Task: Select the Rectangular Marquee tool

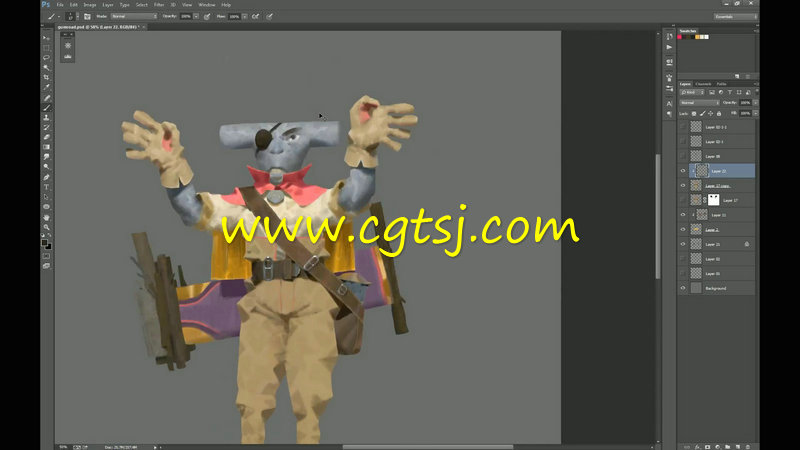Action: click(x=46, y=48)
